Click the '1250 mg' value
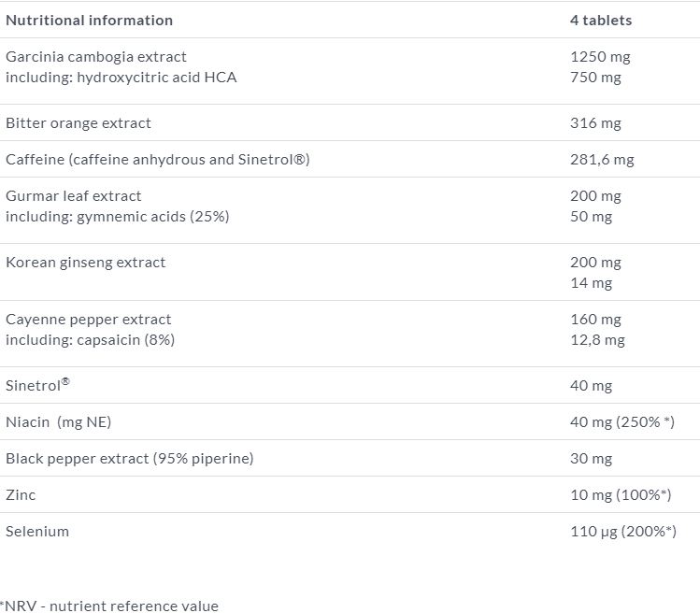The image size is (700, 613). pos(600,56)
